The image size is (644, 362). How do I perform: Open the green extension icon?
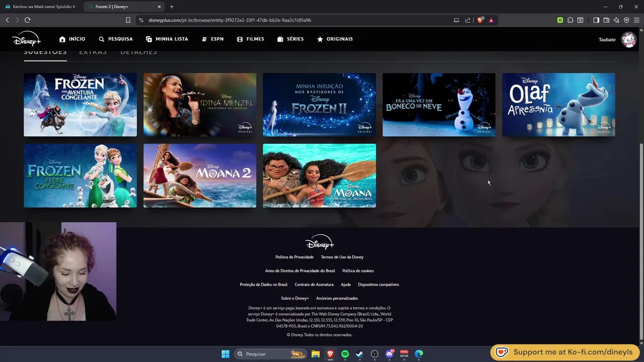tap(560, 20)
